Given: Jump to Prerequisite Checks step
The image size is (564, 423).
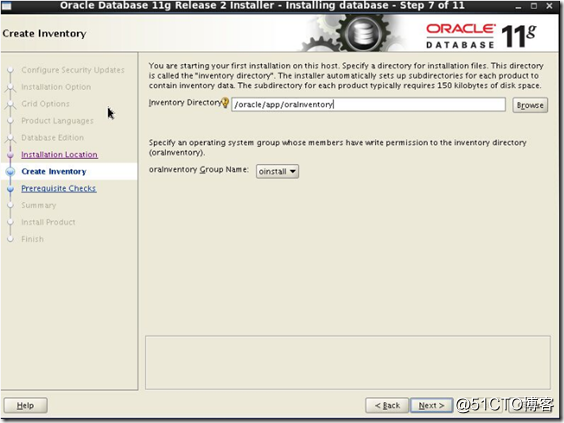Looking at the screenshot, I should tap(59, 188).
